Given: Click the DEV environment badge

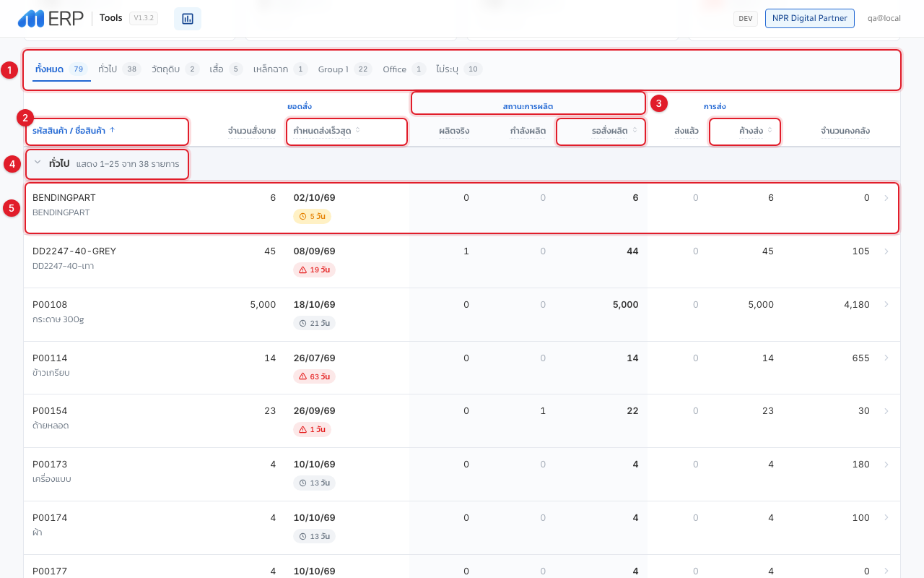Looking at the screenshot, I should [x=746, y=19].
